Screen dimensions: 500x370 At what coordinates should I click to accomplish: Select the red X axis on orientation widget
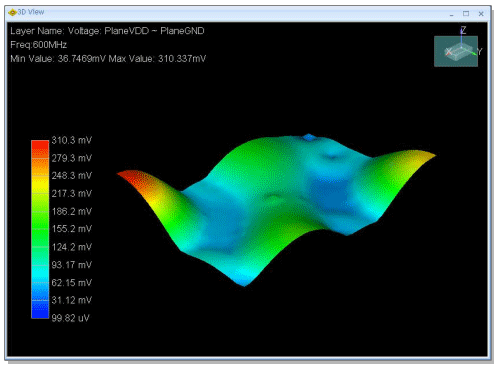[x=448, y=52]
